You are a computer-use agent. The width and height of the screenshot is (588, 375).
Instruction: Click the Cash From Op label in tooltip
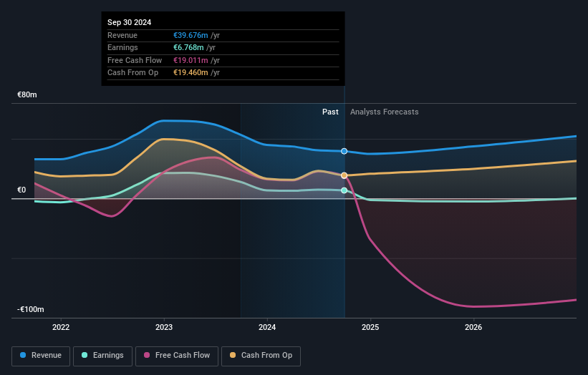tap(132, 73)
